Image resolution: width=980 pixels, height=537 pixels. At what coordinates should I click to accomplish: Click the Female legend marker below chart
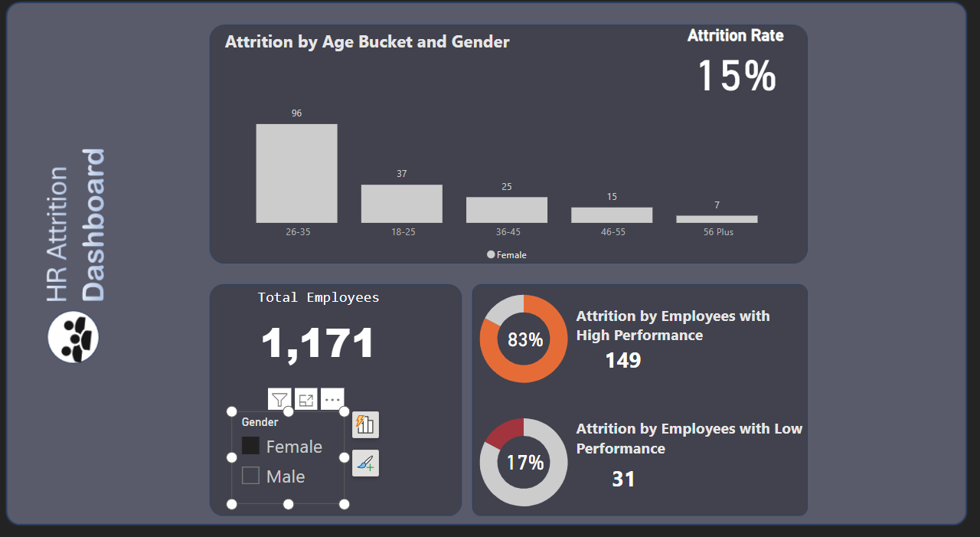point(491,255)
